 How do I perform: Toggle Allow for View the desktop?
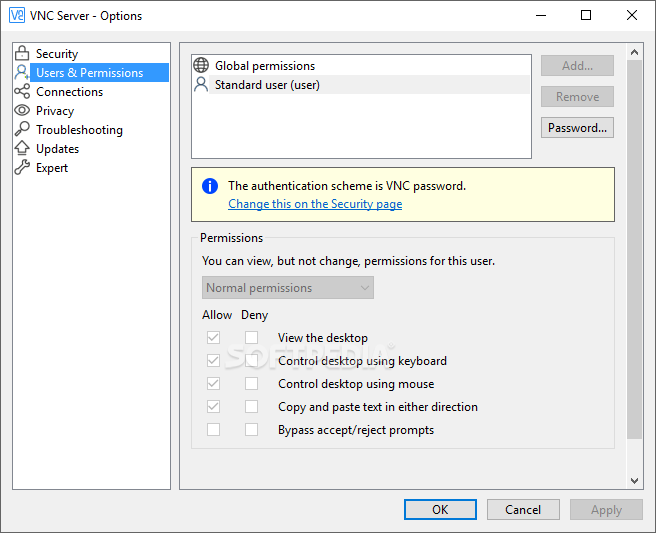pyautogui.click(x=213, y=337)
